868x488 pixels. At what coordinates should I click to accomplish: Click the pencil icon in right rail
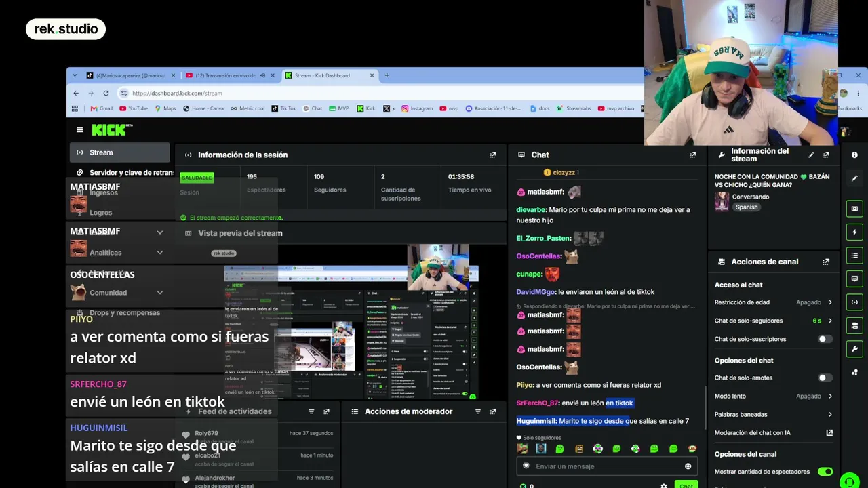point(854,178)
